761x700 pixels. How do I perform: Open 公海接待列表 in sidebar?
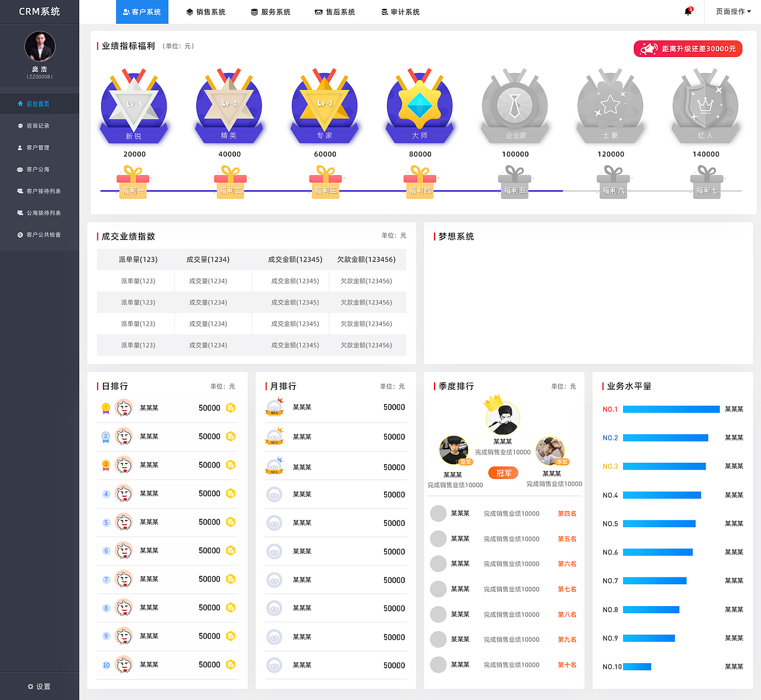click(39, 213)
